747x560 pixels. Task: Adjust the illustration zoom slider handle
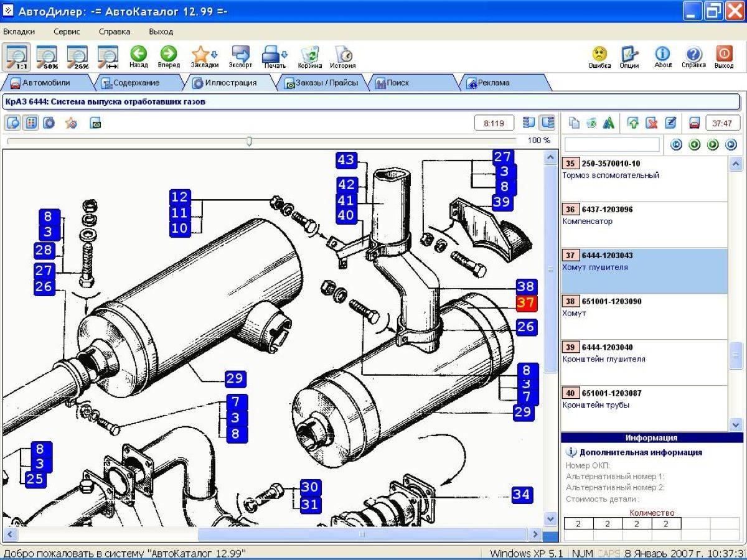pyautogui.click(x=249, y=141)
